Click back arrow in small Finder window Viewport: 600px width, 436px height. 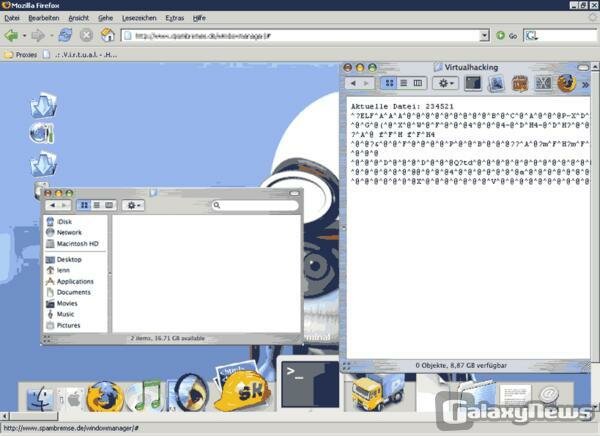pyautogui.click(x=52, y=205)
